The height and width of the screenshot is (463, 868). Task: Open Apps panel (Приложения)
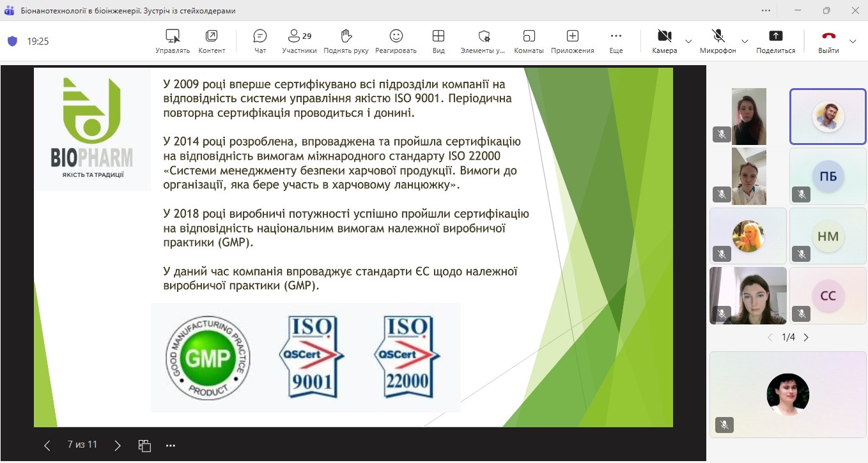pyautogui.click(x=572, y=41)
